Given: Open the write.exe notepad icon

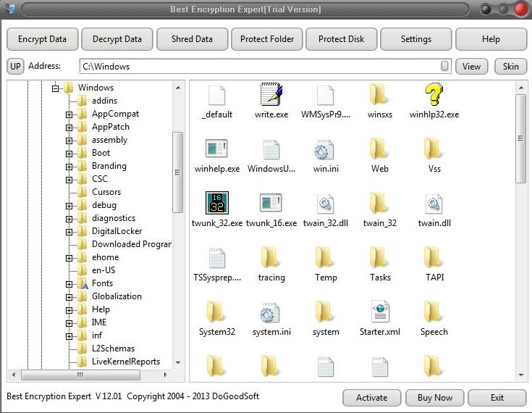Looking at the screenshot, I should point(271,94).
